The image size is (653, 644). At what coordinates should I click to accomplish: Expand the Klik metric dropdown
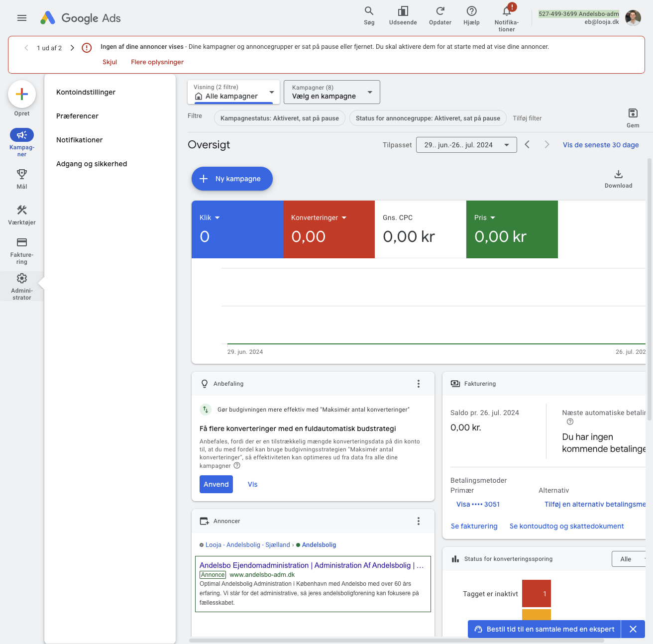click(210, 217)
